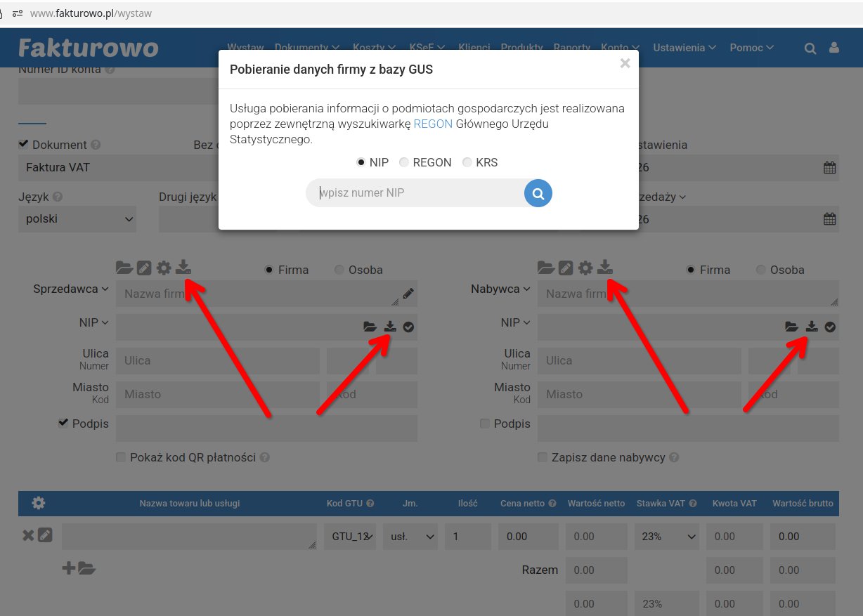Viewport: 863px width, 616px height.
Task: Remove item row with the X icon
Action: click(28, 536)
